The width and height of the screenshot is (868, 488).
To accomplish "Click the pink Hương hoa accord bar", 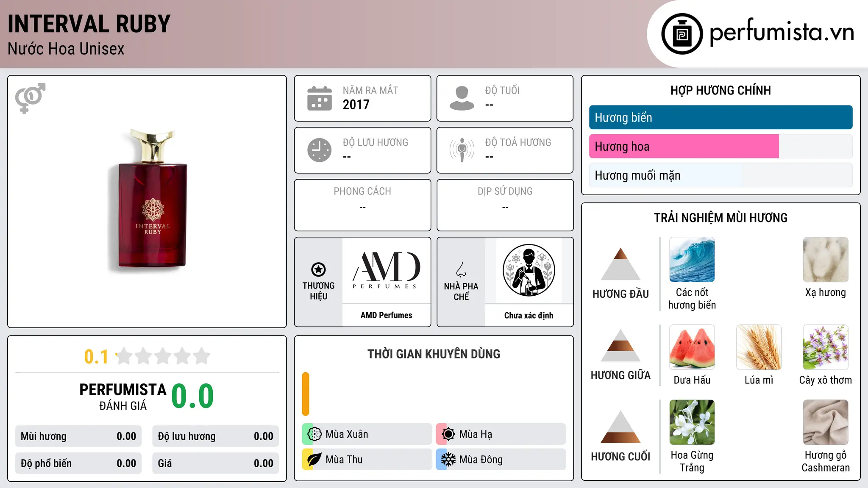I will coord(684,147).
